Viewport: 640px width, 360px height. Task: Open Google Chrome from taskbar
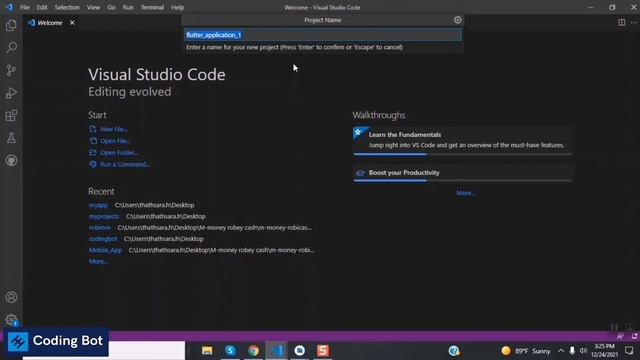(253, 351)
